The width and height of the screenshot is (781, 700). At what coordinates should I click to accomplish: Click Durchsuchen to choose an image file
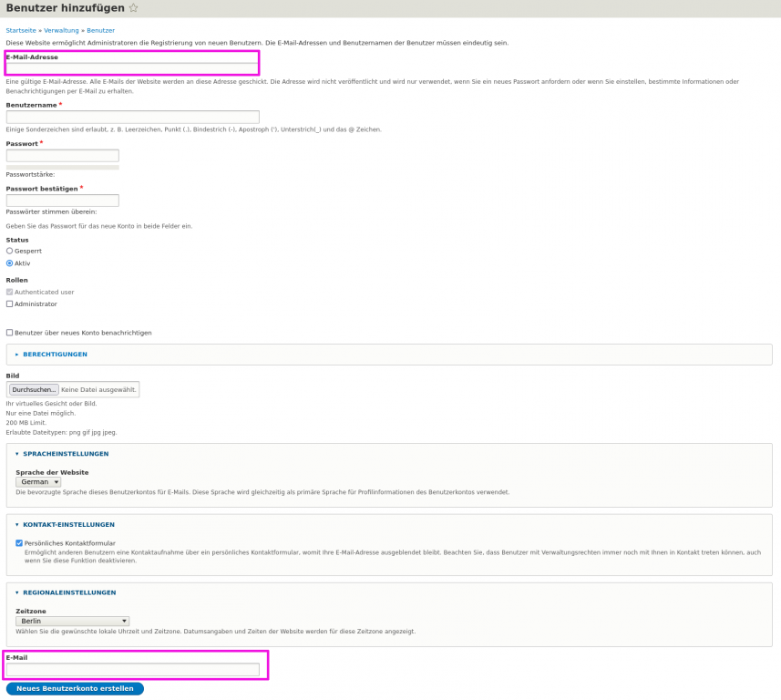(x=35, y=389)
